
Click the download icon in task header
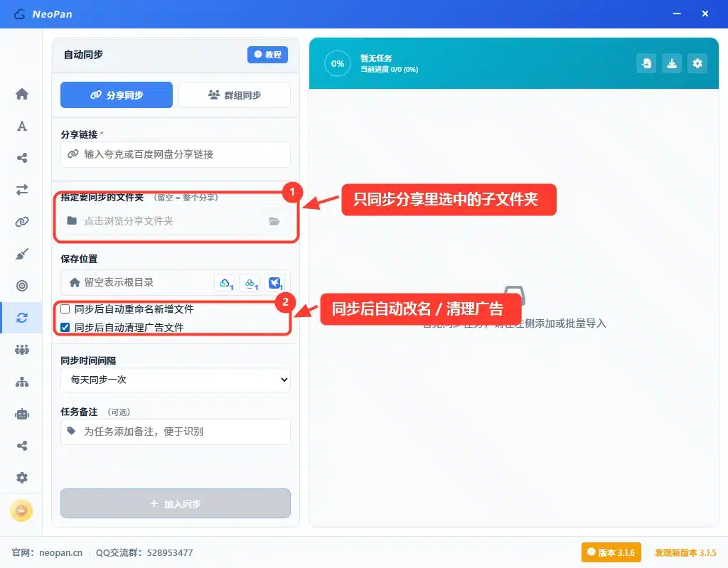[x=672, y=64]
